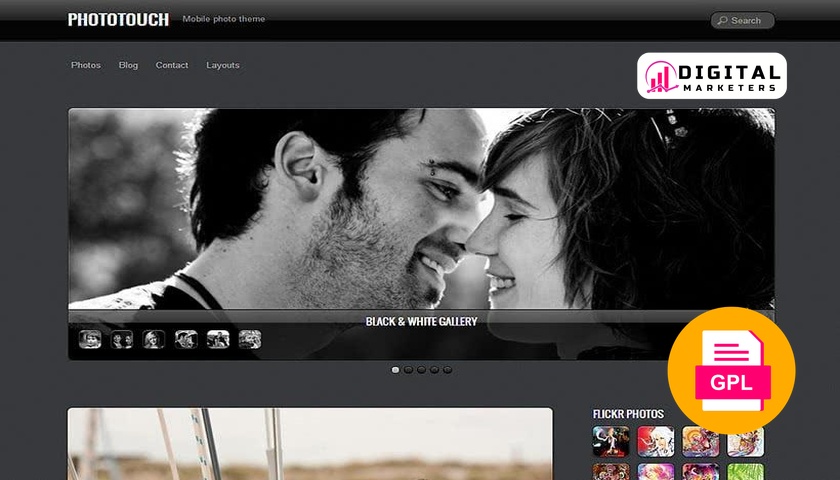
Task: Select fifth thumbnail in slider strip
Action: (x=218, y=339)
